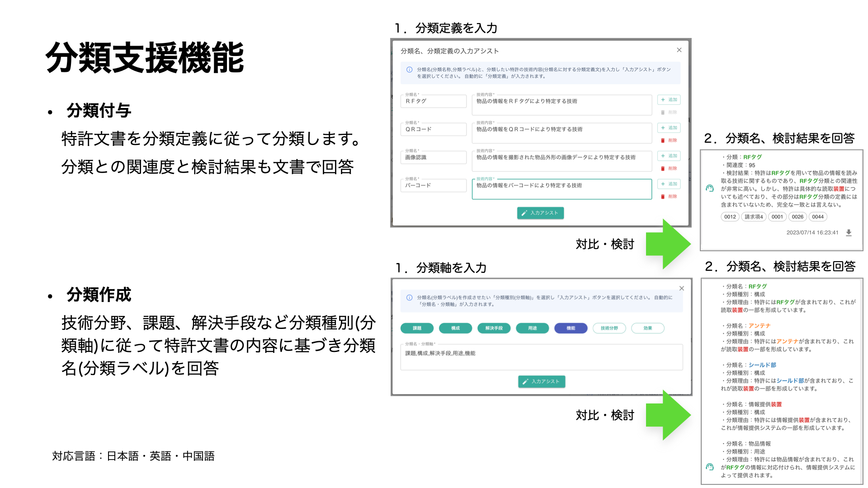Viewport: 868px width, 488px height.
Task: Click the 追加 button on the RFタグ row
Action: (x=669, y=99)
